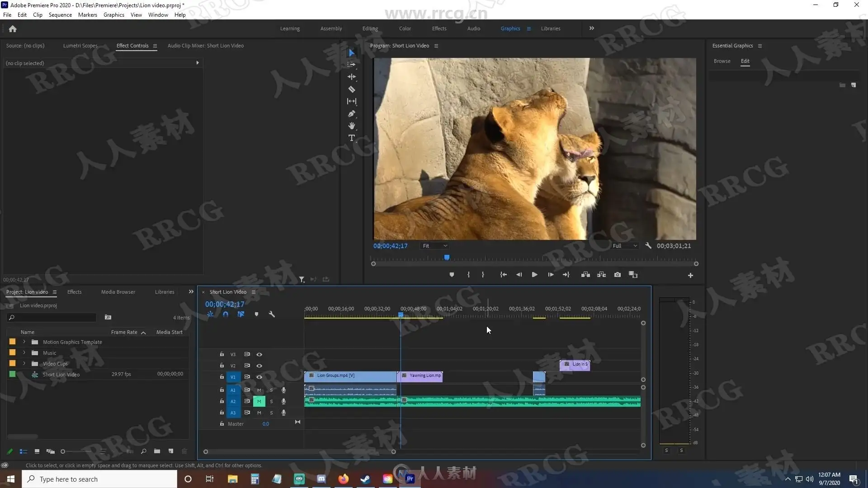Click the Program monitor playhead marker
868x488 pixels.
point(447,258)
